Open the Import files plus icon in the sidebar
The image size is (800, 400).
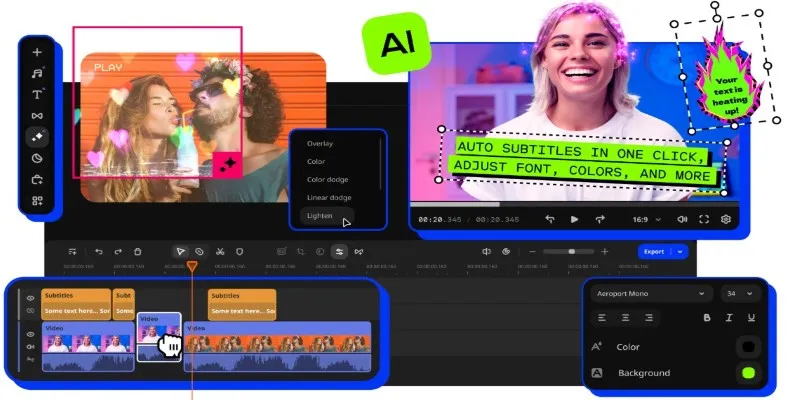tap(37, 53)
